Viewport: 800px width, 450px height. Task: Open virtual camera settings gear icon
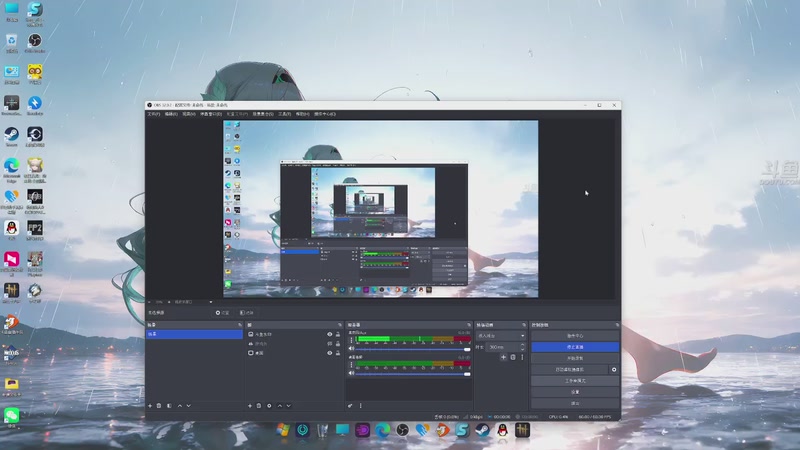[614, 369]
